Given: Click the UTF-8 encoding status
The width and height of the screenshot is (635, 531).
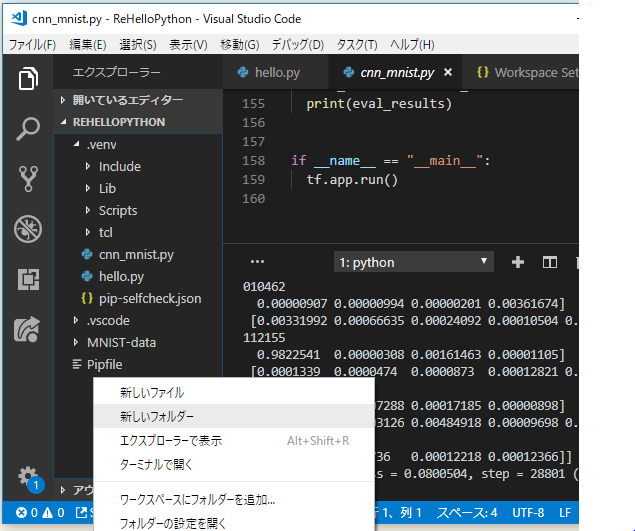Looking at the screenshot, I should [x=528, y=513].
